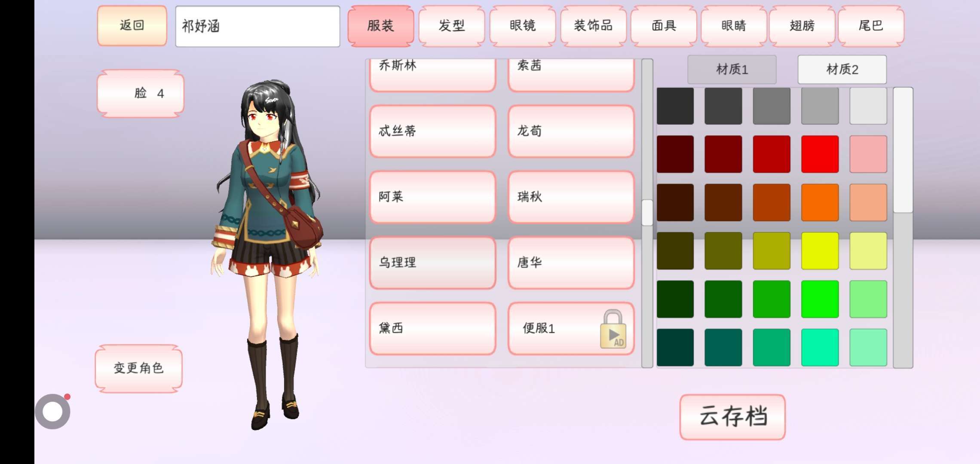Choose the 龙荀 outfit
Viewport: 980px width, 464px height.
click(571, 131)
